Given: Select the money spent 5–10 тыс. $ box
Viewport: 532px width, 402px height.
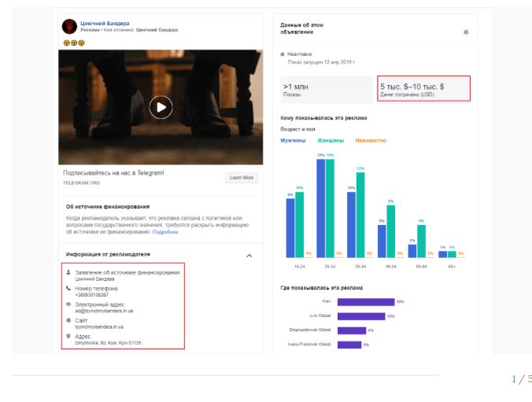Looking at the screenshot, I should [423, 89].
